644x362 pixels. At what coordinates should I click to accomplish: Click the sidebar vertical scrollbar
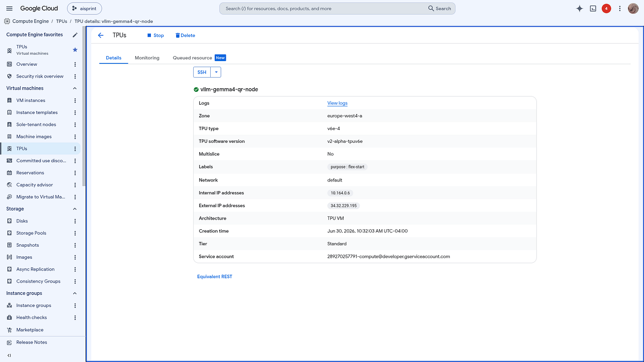click(83, 106)
